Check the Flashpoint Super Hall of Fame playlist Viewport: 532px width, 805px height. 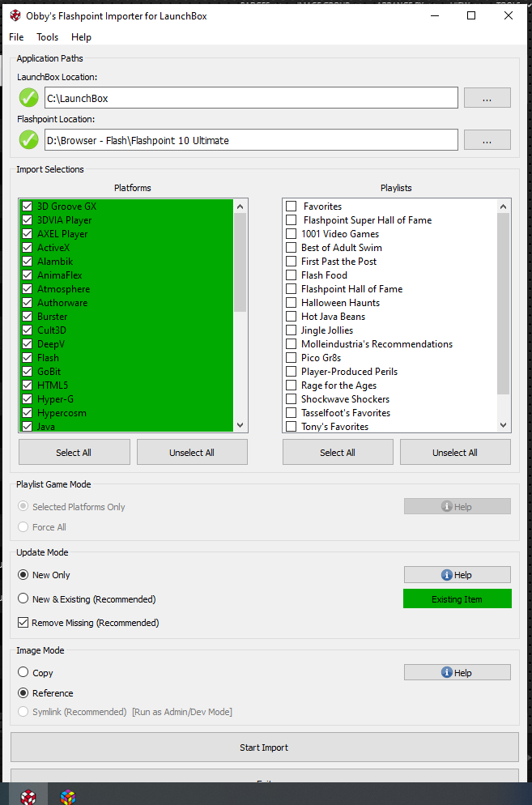click(292, 220)
